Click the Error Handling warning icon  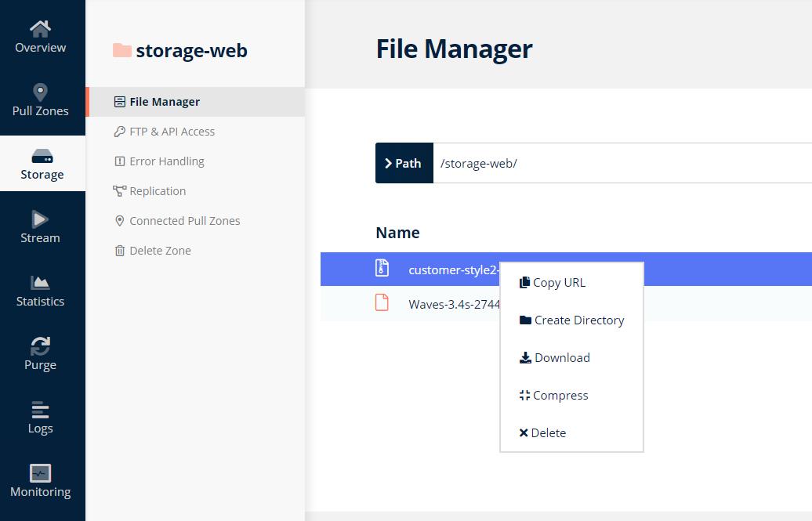click(x=120, y=161)
